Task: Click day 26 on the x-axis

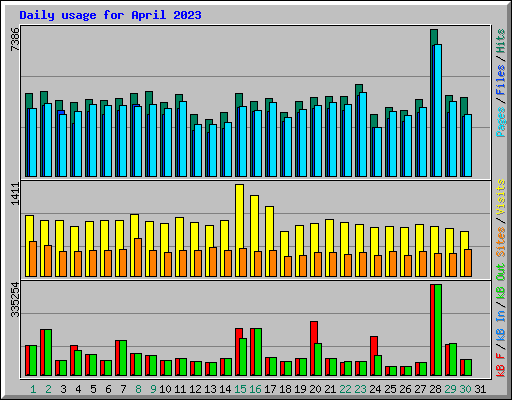Action: point(405,389)
